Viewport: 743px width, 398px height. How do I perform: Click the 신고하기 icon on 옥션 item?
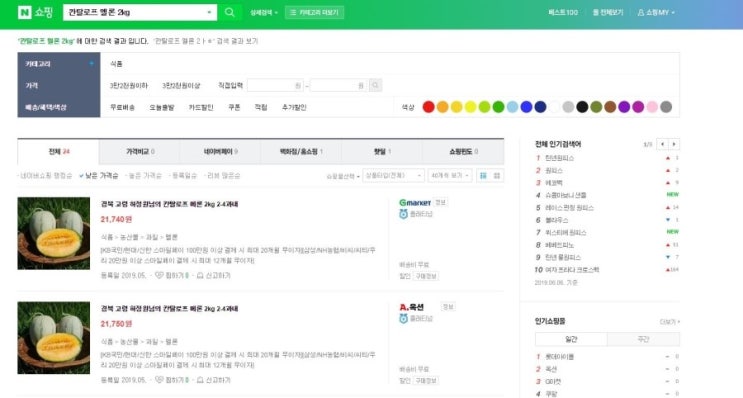[200, 380]
